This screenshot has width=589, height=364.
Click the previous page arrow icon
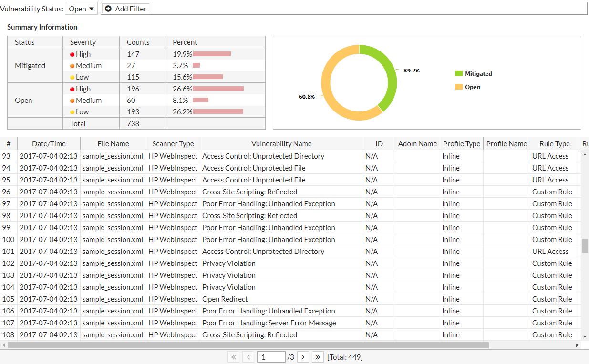pos(248,356)
